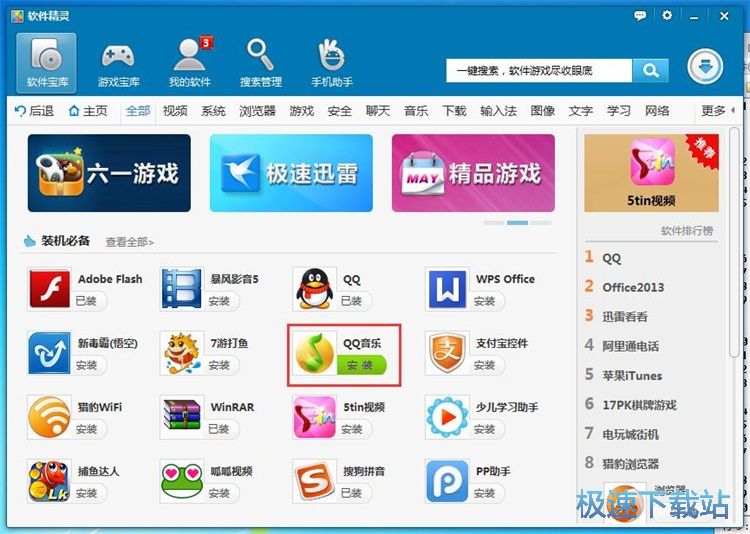750x534 pixels.
Task: Switch to the 安全 category
Action: point(340,111)
